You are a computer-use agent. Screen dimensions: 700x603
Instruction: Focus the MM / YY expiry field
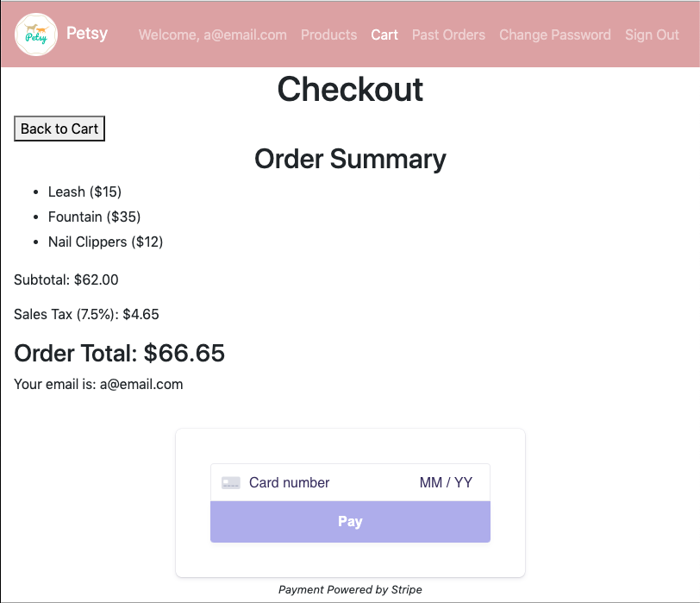click(446, 483)
